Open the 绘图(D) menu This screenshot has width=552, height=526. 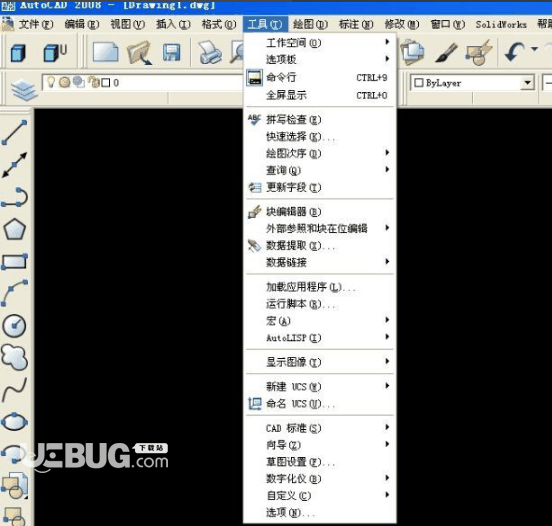pos(310,24)
